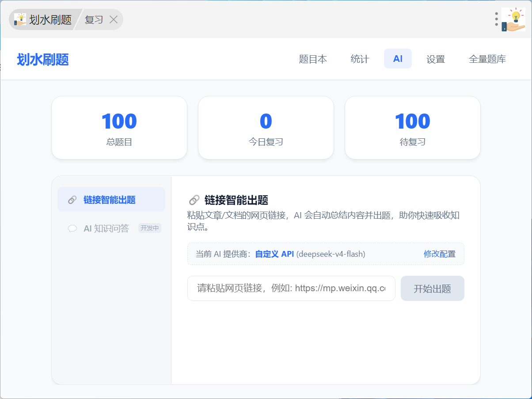
Task: Switch to the 统计 tab
Action: [360, 59]
